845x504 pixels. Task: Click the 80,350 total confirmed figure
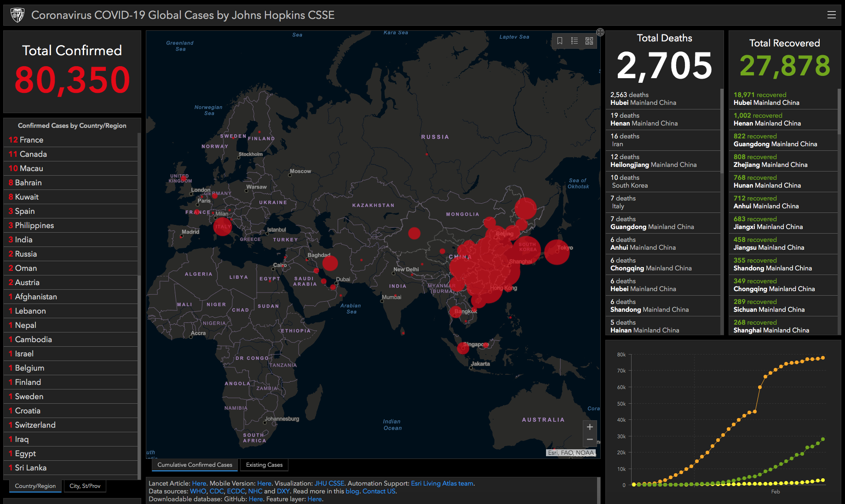tap(72, 80)
